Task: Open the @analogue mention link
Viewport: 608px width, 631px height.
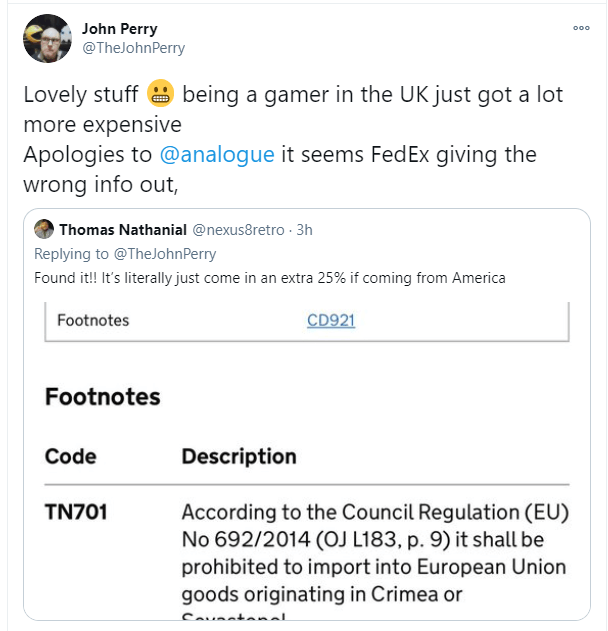Action: click(x=217, y=154)
